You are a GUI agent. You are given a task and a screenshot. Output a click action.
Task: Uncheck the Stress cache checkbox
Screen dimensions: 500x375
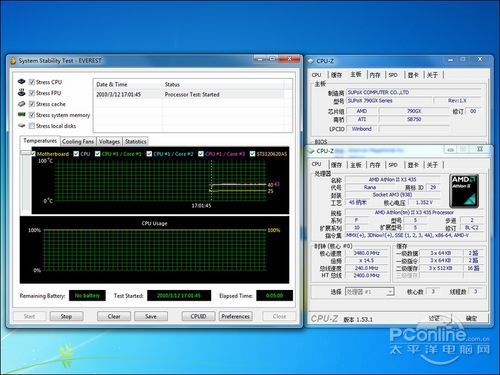pyautogui.click(x=32, y=104)
